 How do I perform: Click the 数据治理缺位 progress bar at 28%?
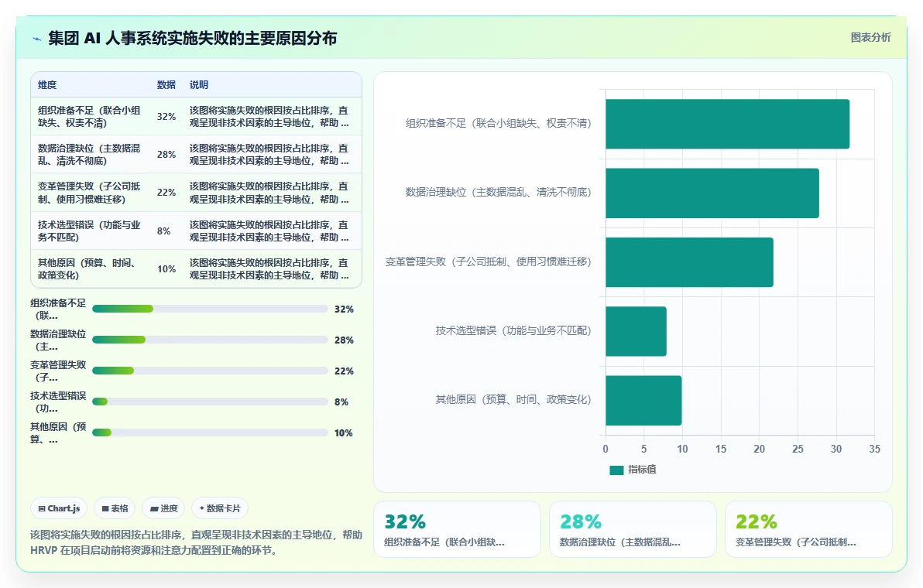click(210, 340)
